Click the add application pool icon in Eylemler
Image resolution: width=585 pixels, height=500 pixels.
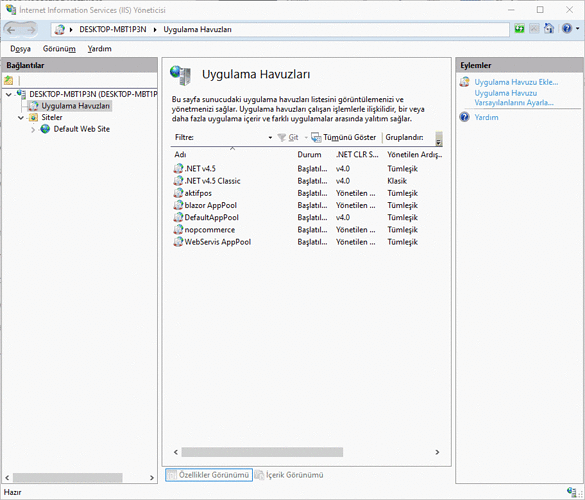point(464,82)
